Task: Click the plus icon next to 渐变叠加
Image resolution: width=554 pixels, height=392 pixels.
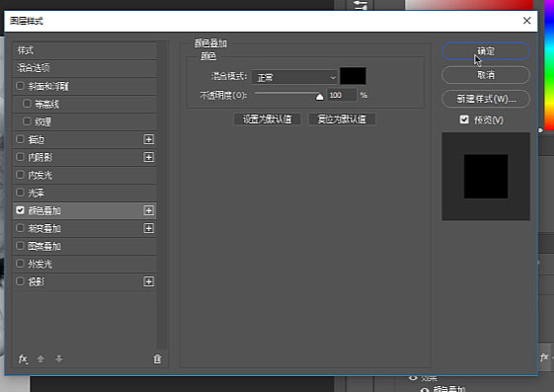Action: click(x=149, y=228)
